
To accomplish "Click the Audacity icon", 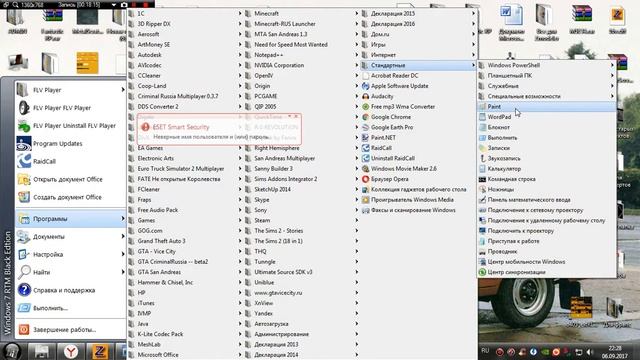I will point(366,96).
